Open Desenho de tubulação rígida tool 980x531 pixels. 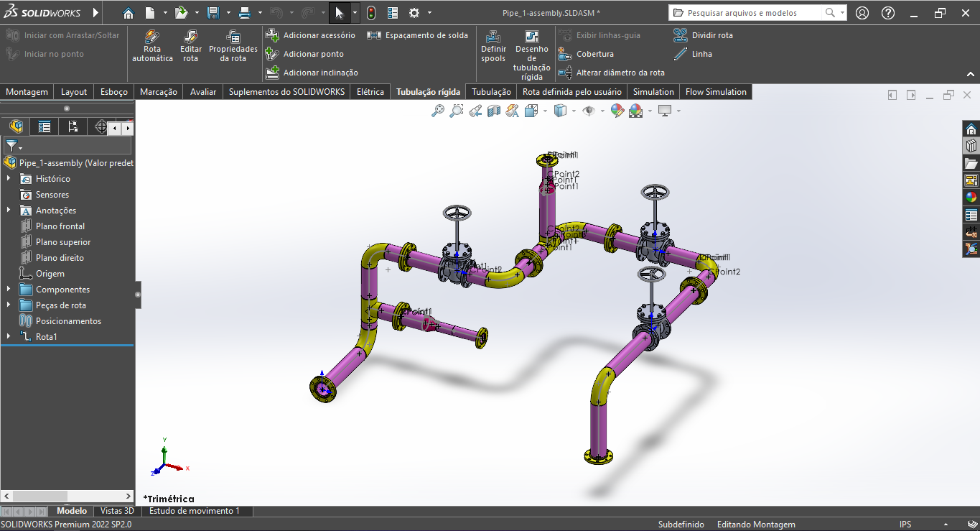[531, 37]
